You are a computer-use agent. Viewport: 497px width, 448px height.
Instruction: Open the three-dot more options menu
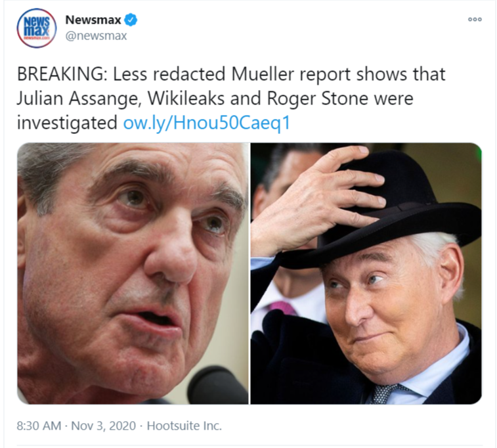click(475, 19)
